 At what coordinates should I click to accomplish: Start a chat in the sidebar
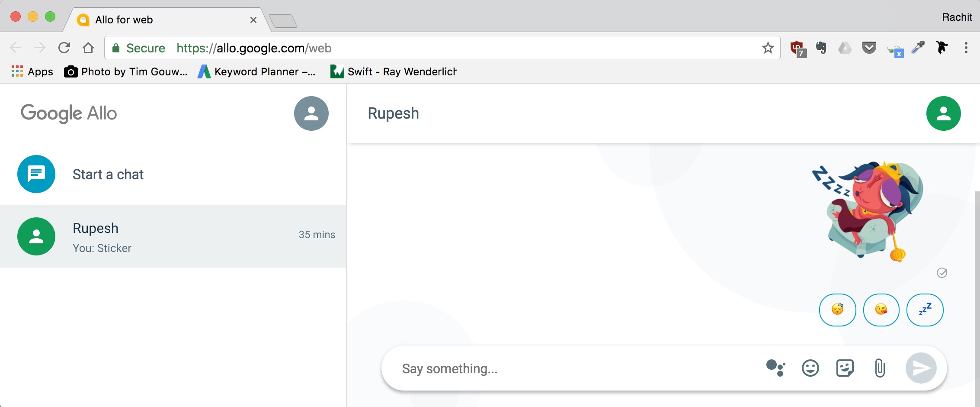pos(108,174)
